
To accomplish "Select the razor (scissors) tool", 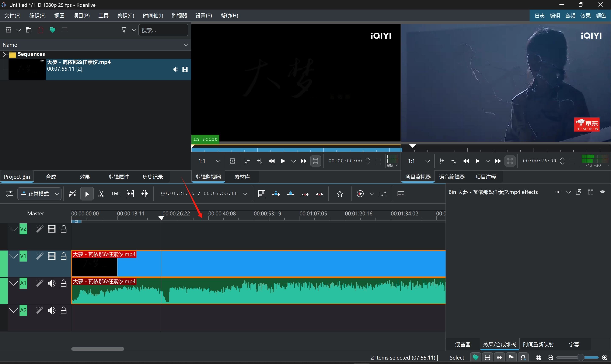I will [x=101, y=194].
